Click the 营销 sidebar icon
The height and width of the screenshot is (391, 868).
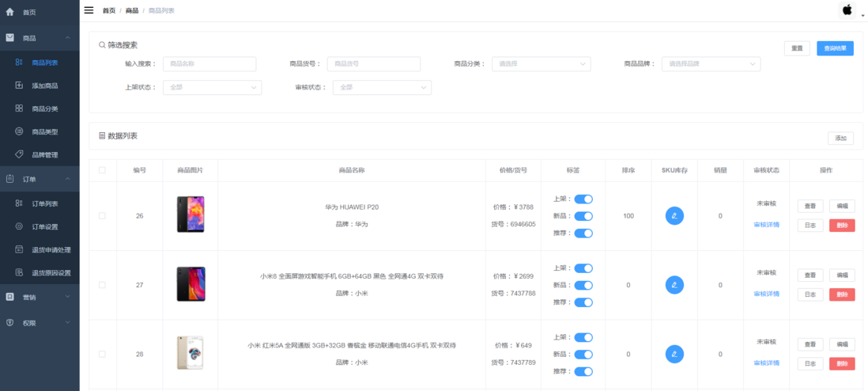[9, 297]
